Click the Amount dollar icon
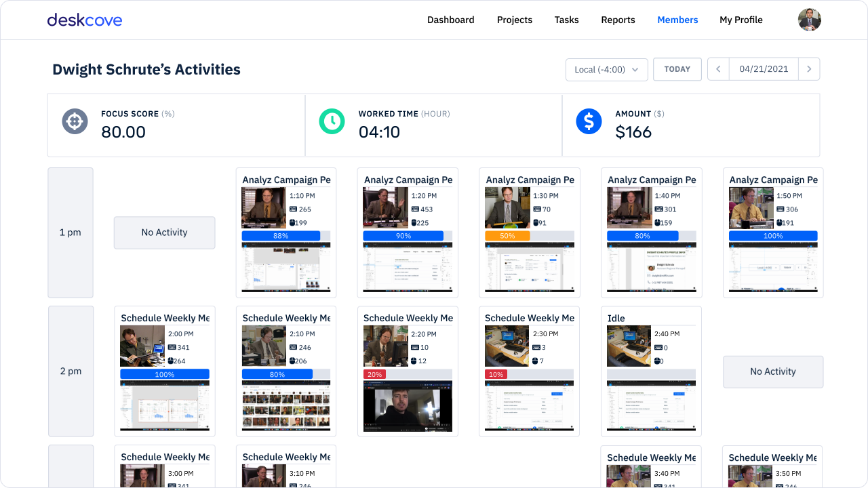Image resolution: width=868 pixels, height=488 pixels. [589, 121]
